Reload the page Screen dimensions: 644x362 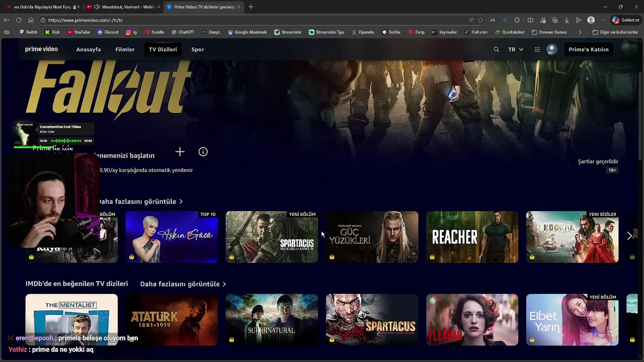tap(19, 20)
